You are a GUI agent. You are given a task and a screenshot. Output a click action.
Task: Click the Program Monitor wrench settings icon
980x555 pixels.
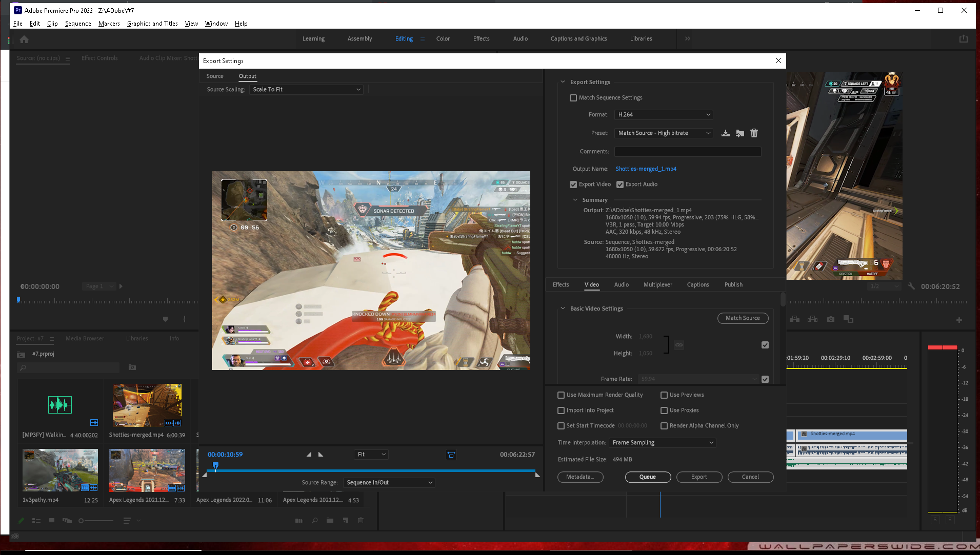[x=911, y=286]
